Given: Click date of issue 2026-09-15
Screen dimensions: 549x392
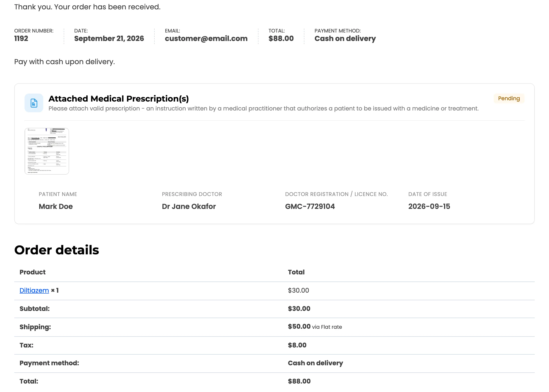Looking at the screenshot, I should [x=429, y=206].
